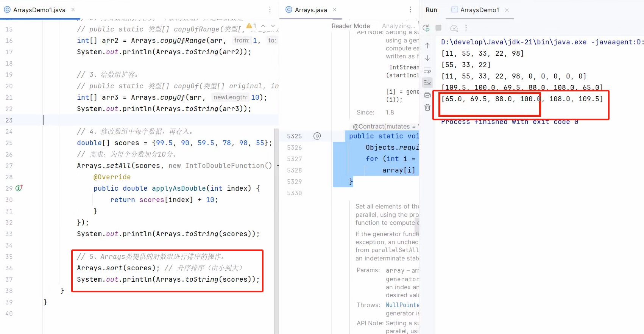Open the profiler run options icon
Image resolution: width=644 pixels, height=334 pixels.
click(454, 28)
